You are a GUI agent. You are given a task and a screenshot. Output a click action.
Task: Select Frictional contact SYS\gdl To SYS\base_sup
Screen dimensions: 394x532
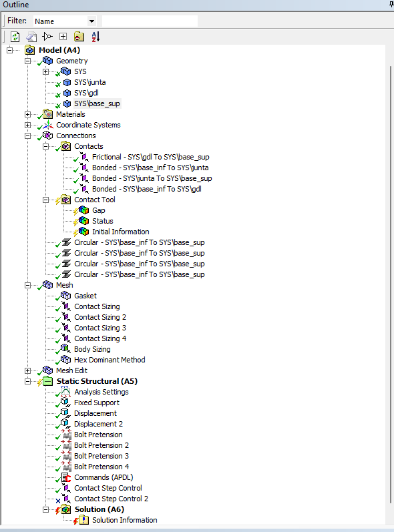click(151, 157)
